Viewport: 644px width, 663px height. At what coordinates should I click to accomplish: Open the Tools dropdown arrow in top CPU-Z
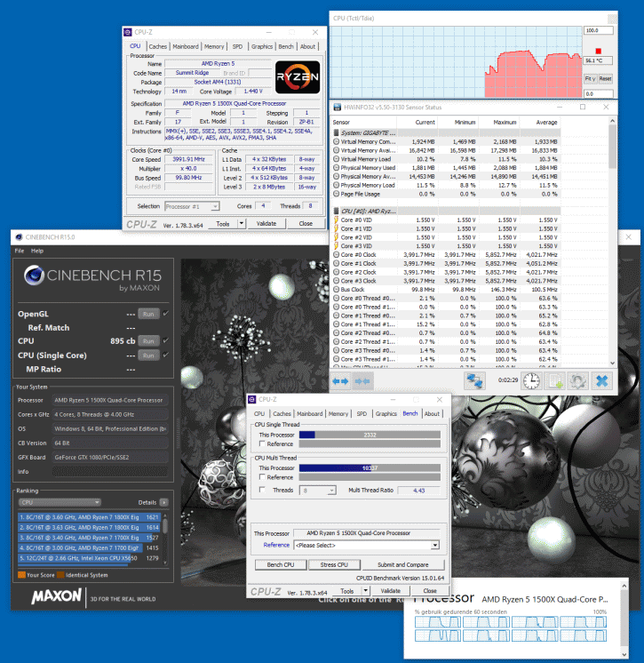point(242,223)
